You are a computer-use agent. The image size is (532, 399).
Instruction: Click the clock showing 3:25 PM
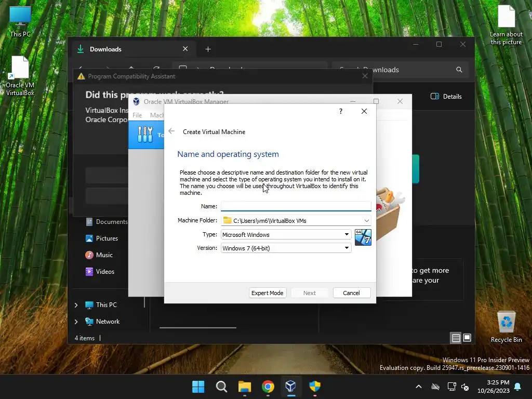point(494,387)
